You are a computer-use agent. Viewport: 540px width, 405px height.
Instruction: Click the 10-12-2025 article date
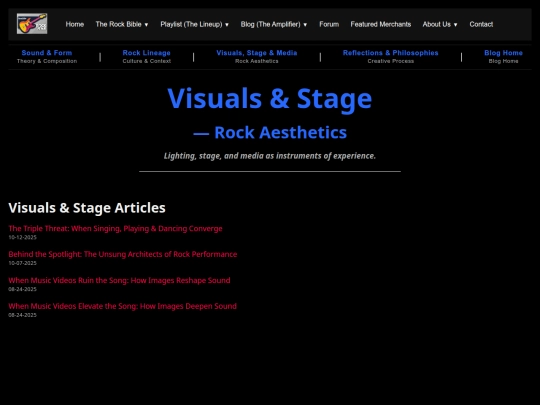22,237
